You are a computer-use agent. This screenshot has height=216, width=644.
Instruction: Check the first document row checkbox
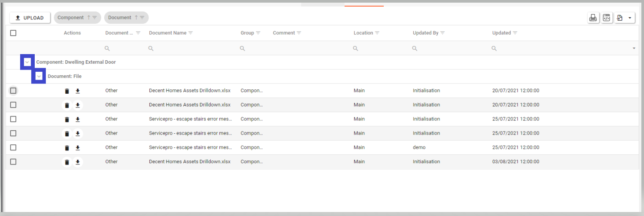click(13, 91)
